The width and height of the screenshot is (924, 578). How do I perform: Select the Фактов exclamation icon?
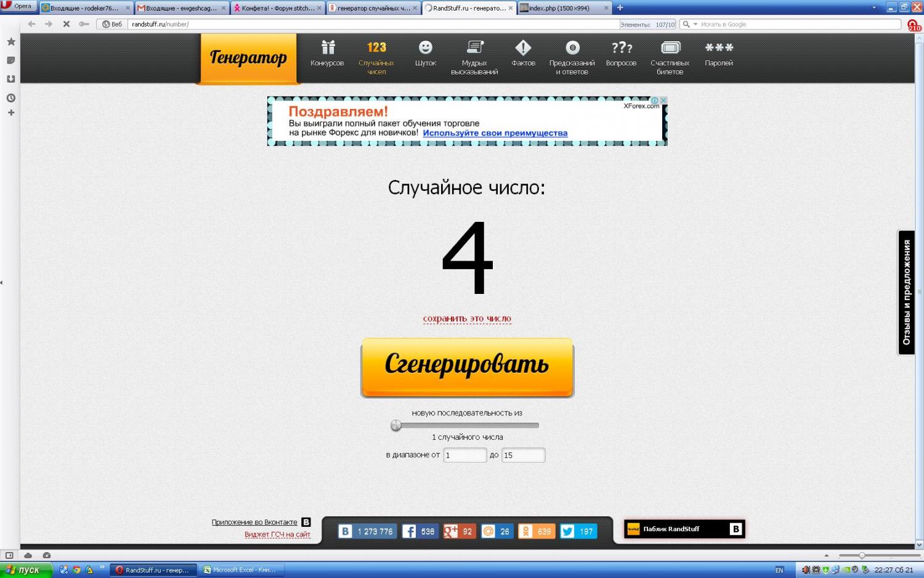click(523, 48)
